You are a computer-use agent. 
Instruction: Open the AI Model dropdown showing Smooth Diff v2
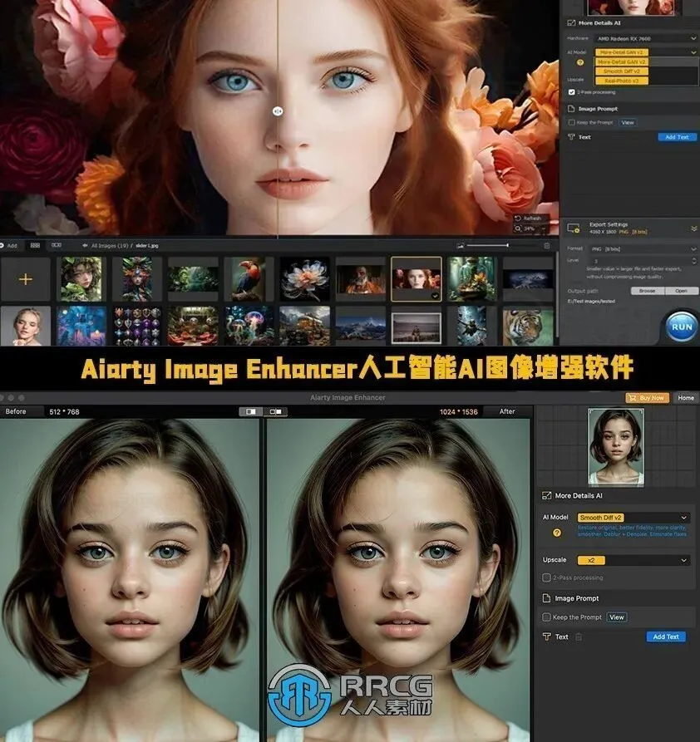click(x=633, y=518)
